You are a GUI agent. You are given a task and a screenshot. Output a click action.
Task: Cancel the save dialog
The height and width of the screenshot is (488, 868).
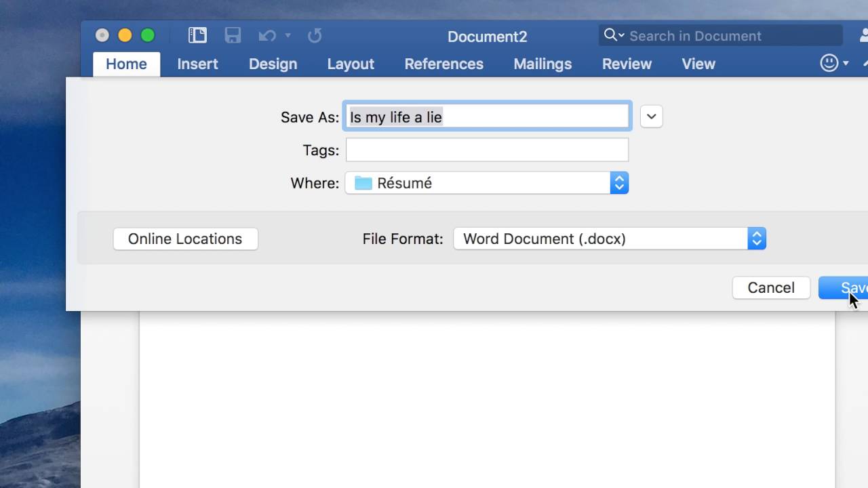[771, 287]
